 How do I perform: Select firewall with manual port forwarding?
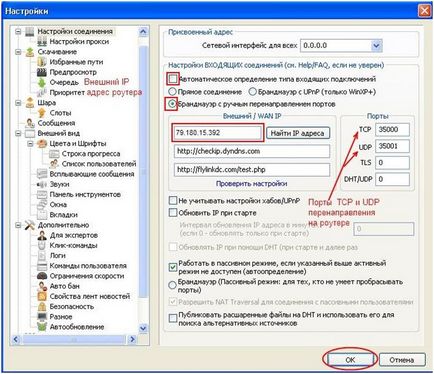(x=172, y=104)
